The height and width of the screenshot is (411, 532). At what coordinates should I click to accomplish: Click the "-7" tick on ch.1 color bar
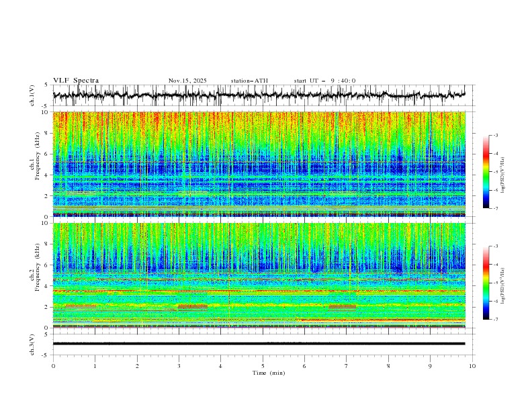(x=495, y=208)
